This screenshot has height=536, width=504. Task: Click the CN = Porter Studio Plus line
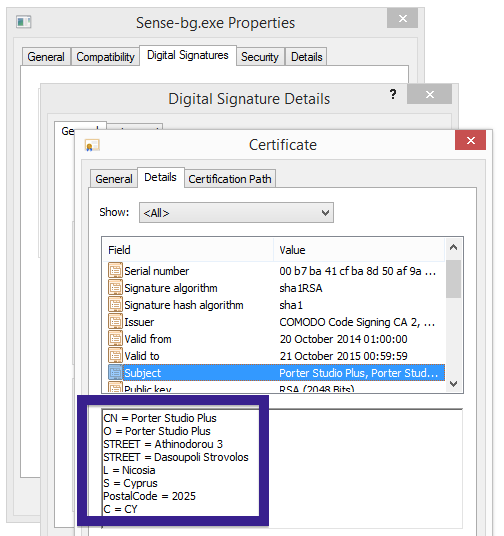click(160, 418)
